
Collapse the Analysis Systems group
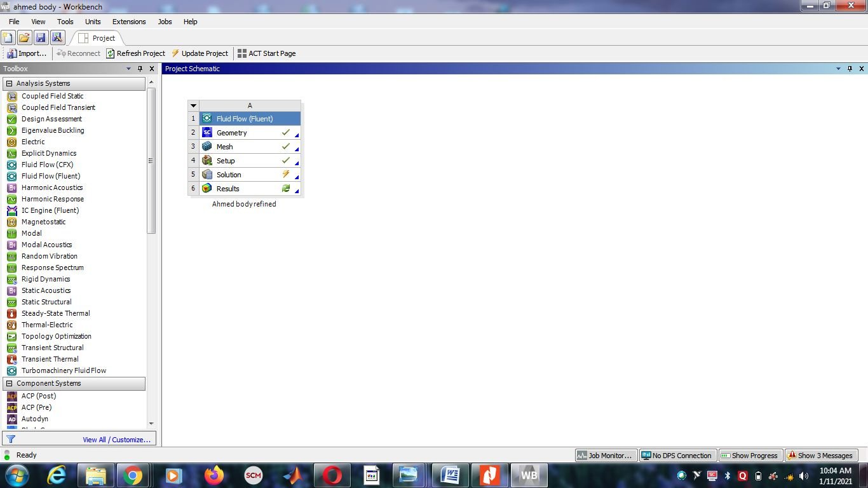click(9, 83)
